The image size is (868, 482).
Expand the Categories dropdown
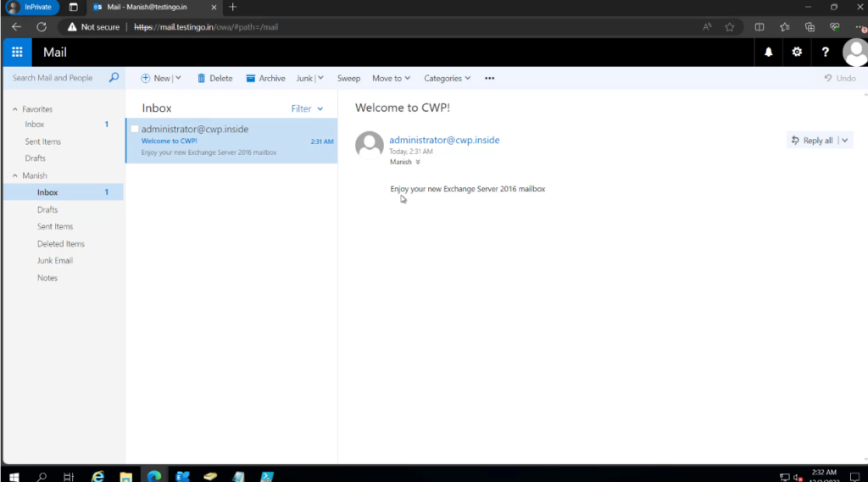(448, 78)
